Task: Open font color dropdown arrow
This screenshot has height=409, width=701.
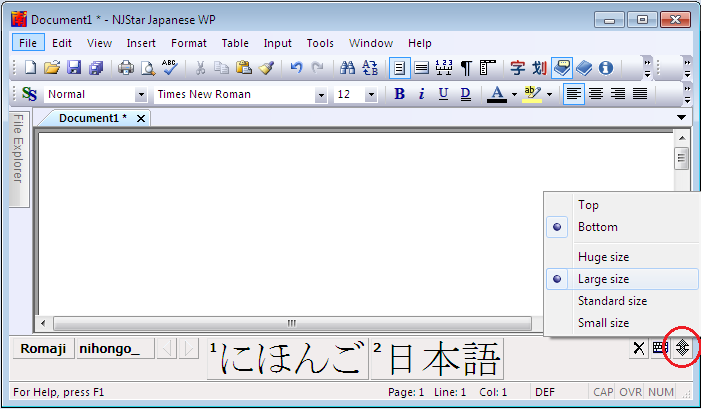Action: pos(514,94)
